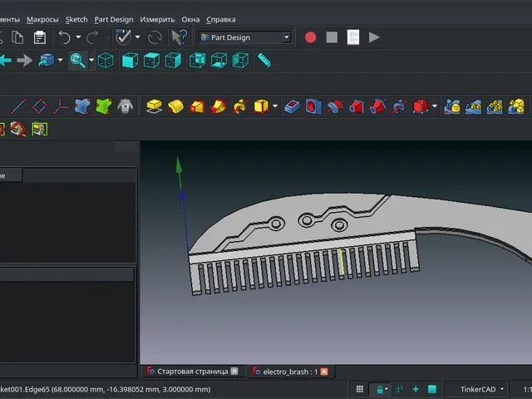Click the Copy icon in toolbar
The width and height of the screenshot is (532, 399).
coord(17,37)
